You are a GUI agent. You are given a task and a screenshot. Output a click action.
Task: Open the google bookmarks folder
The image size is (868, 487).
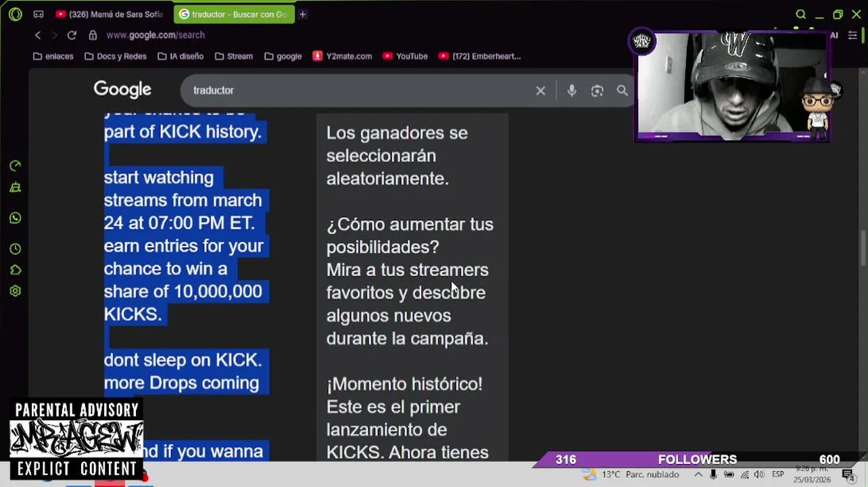coord(283,56)
